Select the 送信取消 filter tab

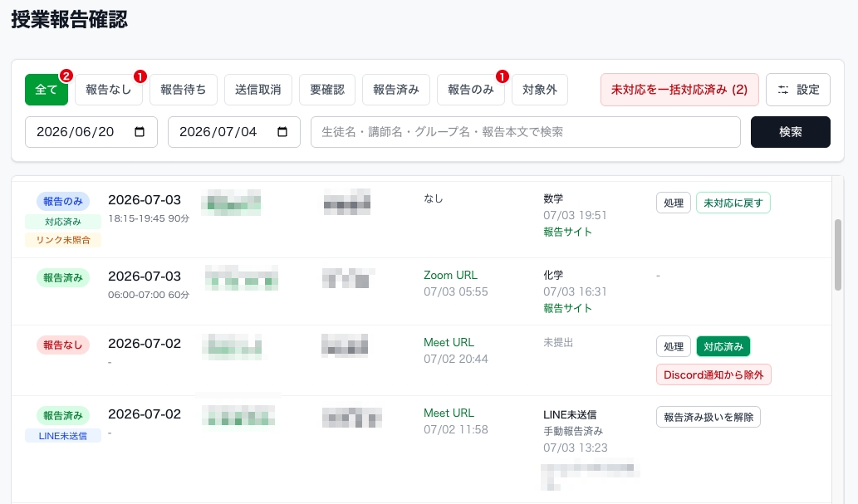(258, 90)
